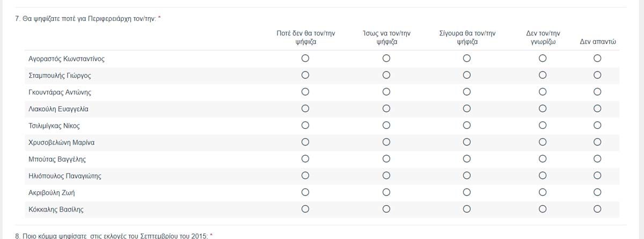644x239 pixels.
Task: Mark 'Σίγουρα θα' for Ηλιόπουλος Παναγιώτης
Action: tap(467, 175)
